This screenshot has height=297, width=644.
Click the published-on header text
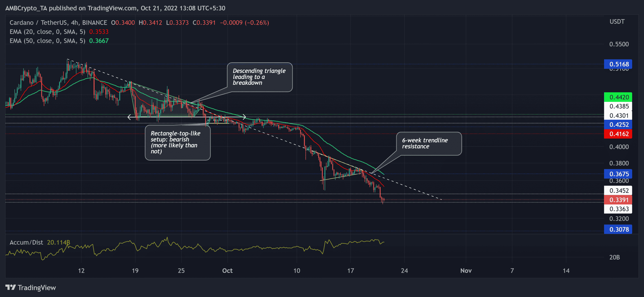(115, 8)
